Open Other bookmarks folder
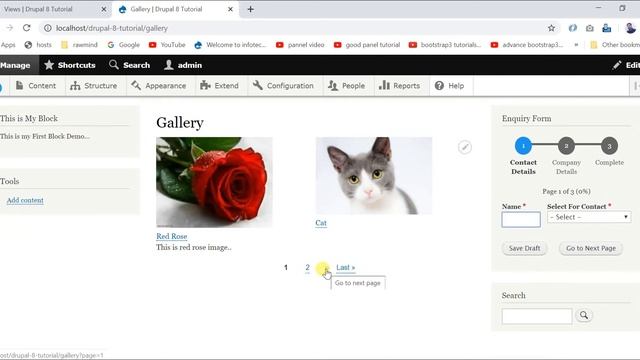Viewport: 640px width, 360px height. click(x=615, y=45)
